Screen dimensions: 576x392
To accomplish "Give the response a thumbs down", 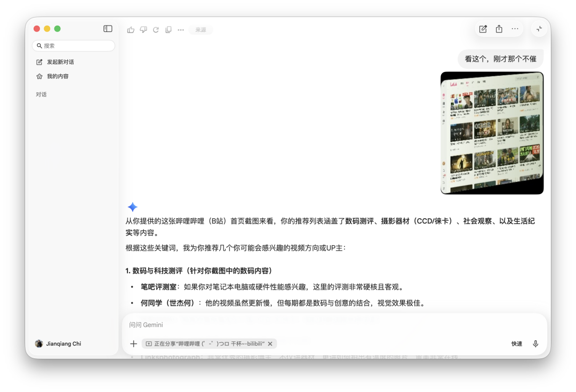I will pyautogui.click(x=143, y=30).
